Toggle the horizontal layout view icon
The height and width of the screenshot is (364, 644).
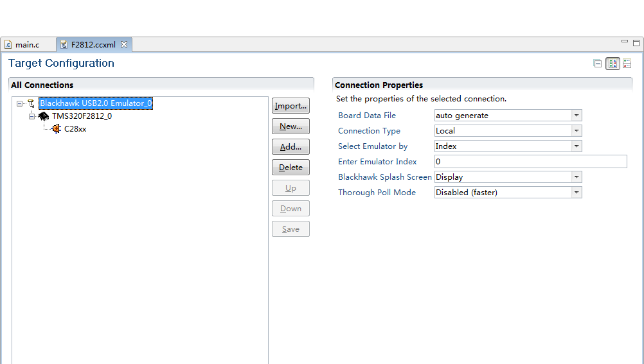(613, 64)
